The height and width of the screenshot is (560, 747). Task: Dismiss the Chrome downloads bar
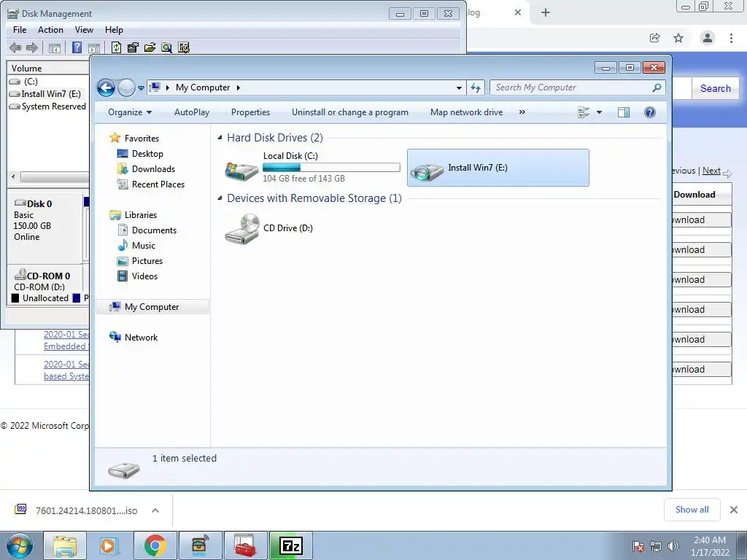coord(734,510)
